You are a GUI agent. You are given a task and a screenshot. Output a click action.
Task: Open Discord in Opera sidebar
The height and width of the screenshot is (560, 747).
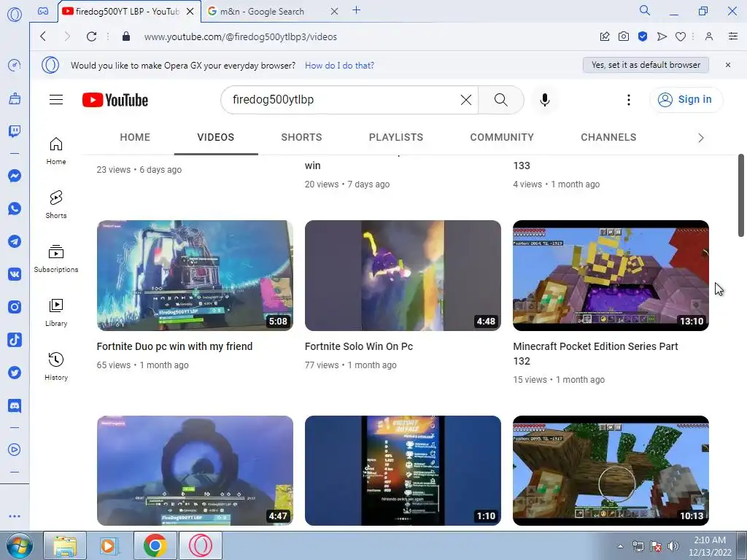(15, 405)
